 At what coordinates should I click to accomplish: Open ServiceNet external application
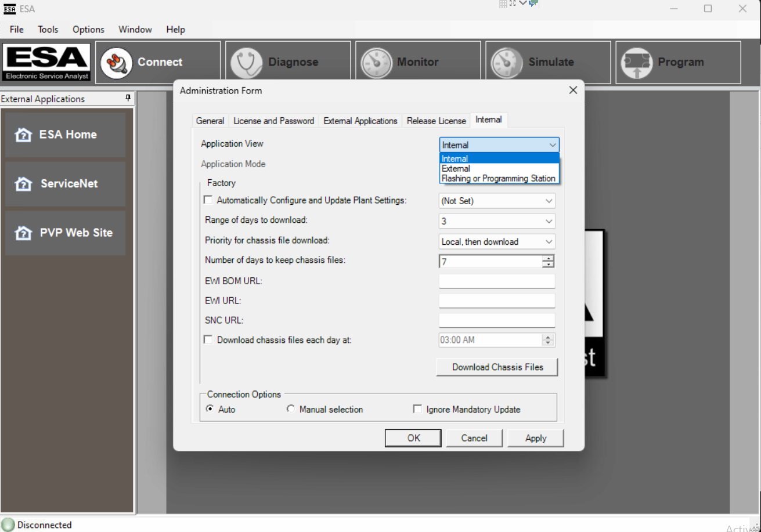[65, 184]
